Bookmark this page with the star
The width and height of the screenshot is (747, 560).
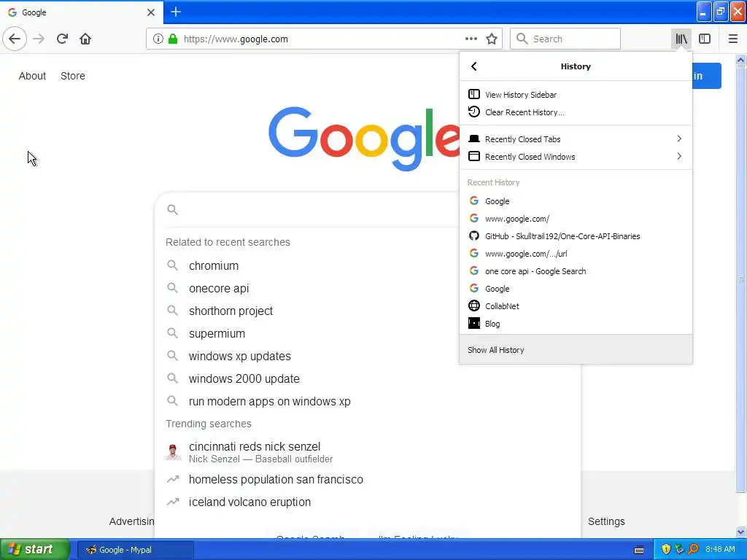[492, 39]
